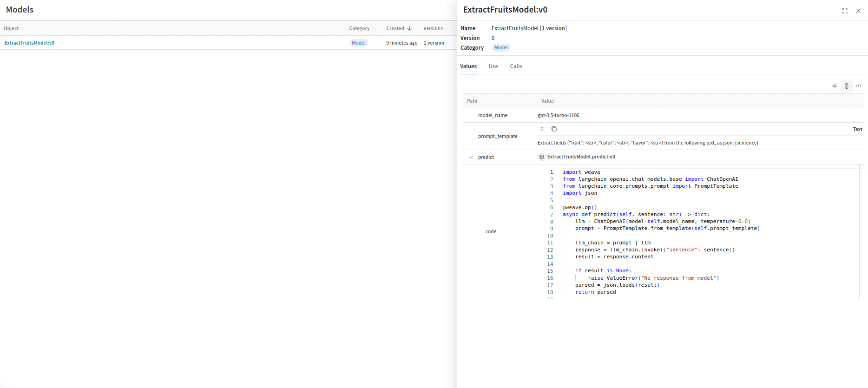Sort by the Created column arrow
This screenshot has width=868, height=388.
tap(409, 28)
